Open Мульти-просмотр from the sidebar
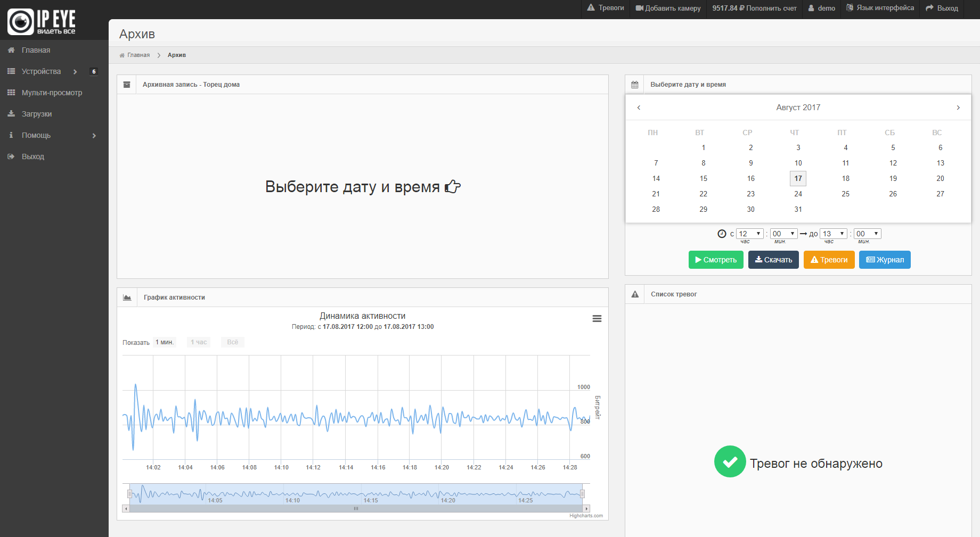 [x=52, y=93]
